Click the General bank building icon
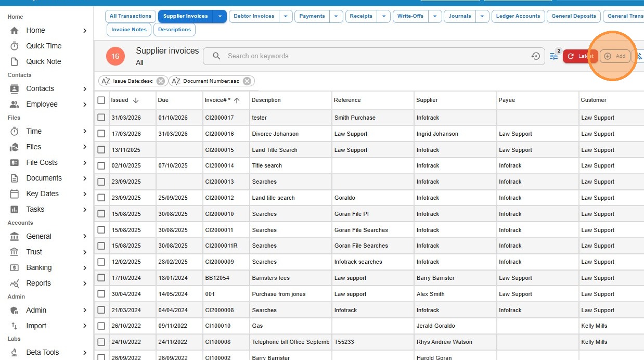 tap(15, 237)
